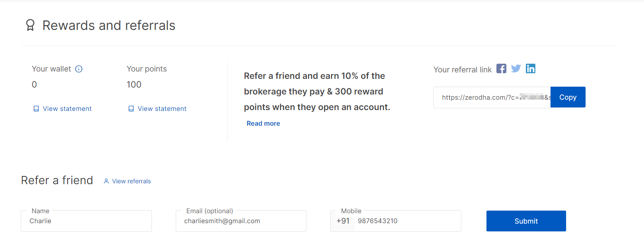Click the info icon beside Your wallet
Image resolution: width=644 pixels, height=247 pixels.
pos(79,69)
